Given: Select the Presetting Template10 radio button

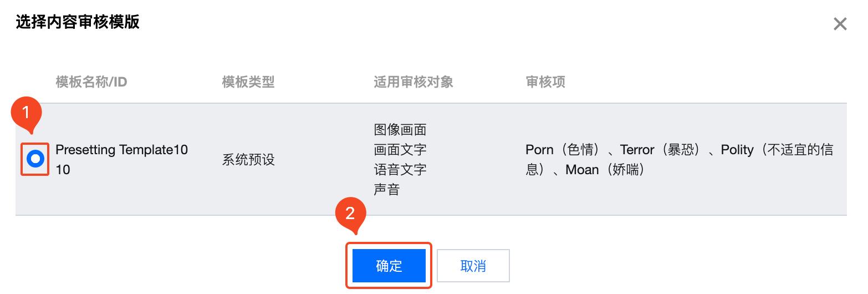Looking at the screenshot, I should click(x=35, y=160).
